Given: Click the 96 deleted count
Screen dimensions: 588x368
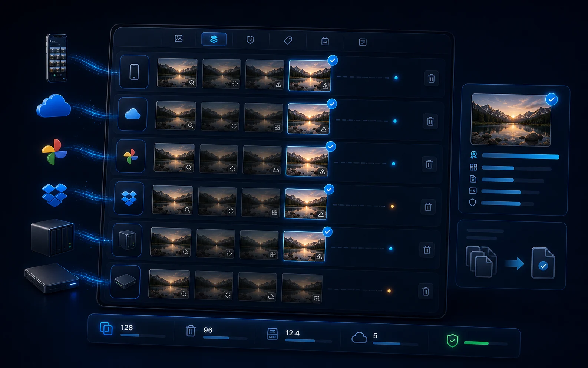Looking at the screenshot, I should [208, 330].
